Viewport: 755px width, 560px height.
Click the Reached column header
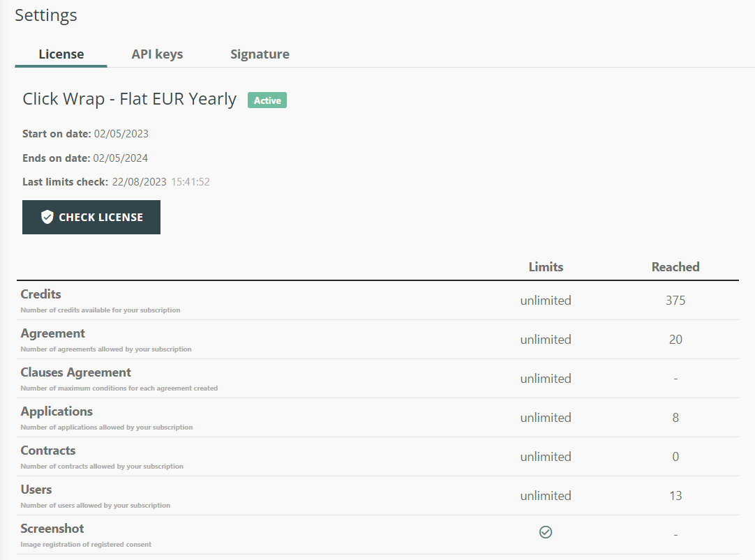point(675,267)
